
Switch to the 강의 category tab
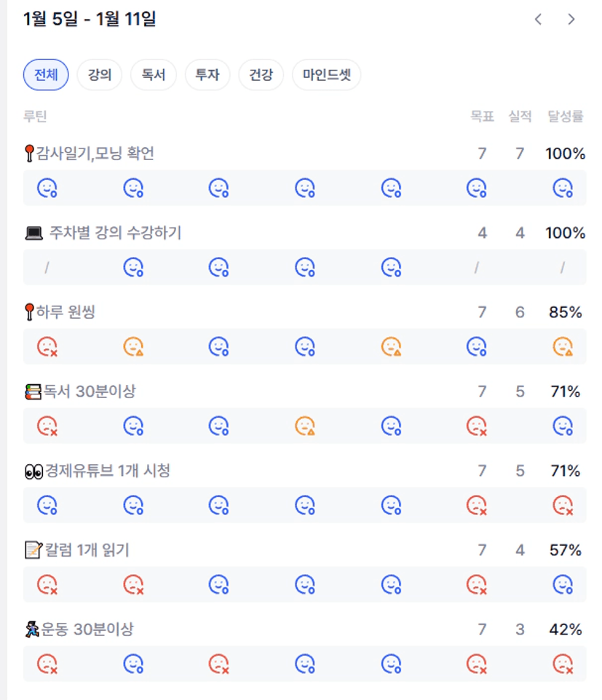[100, 75]
